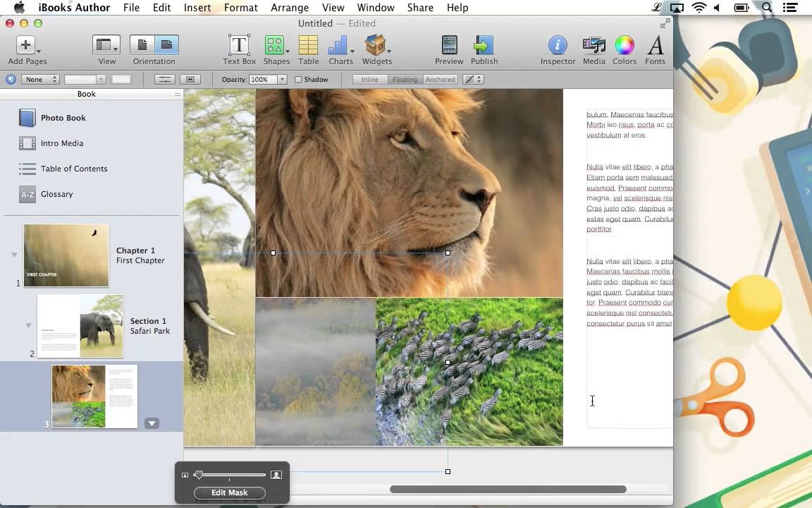
Task: Select Anchored object placement
Action: [440, 79]
